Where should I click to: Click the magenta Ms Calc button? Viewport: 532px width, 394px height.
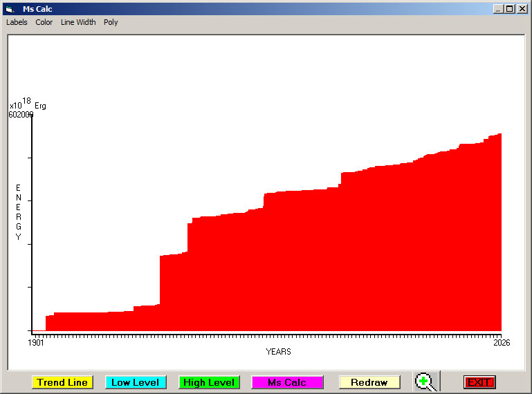coord(287,382)
